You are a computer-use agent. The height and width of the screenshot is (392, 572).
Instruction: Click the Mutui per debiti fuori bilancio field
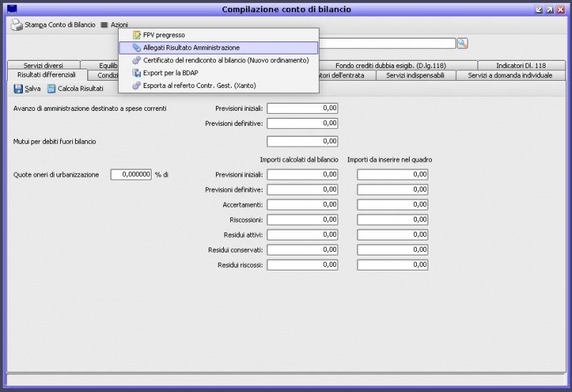(302, 142)
